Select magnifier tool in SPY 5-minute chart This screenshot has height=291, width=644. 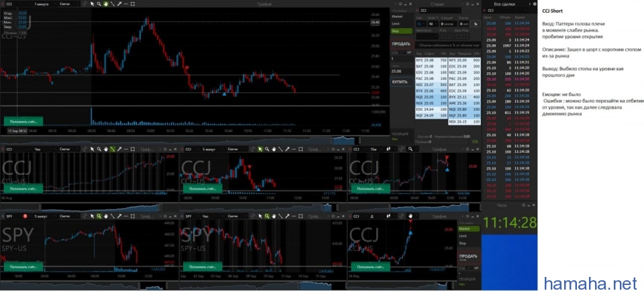click(x=99, y=216)
